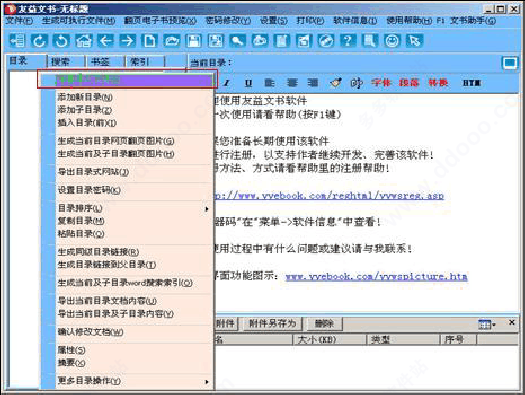The height and width of the screenshot is (395, 525).
Task: Expand the 更多目录操作 submenu arrow
Action: [207, 381]
